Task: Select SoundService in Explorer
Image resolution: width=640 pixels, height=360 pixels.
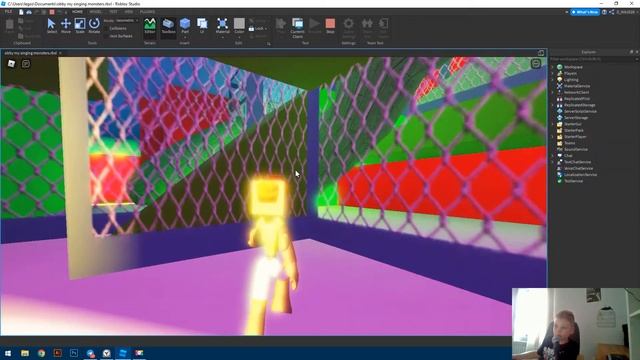Action: [x=576, y=149]
